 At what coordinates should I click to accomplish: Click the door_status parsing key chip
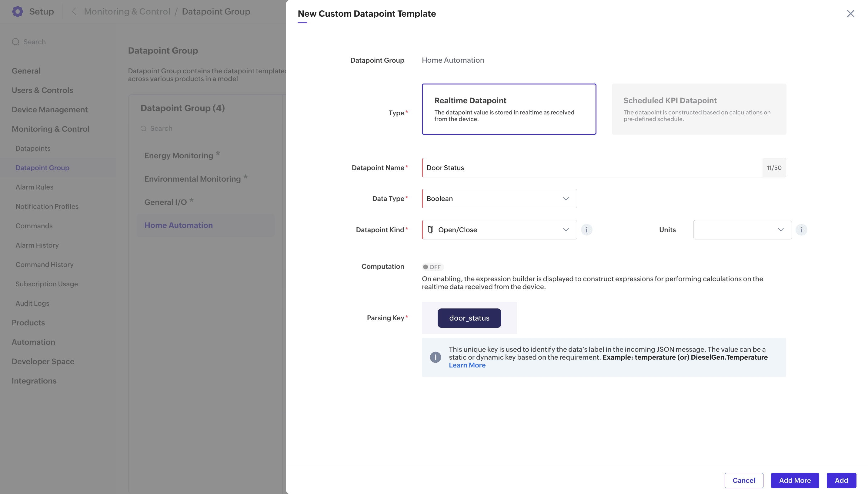click(x=469, y=318)
